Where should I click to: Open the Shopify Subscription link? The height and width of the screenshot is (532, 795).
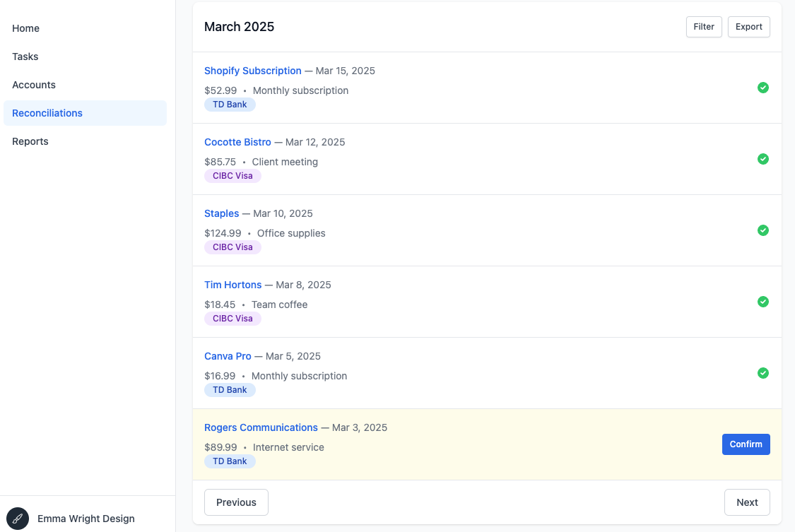point(252,71)
